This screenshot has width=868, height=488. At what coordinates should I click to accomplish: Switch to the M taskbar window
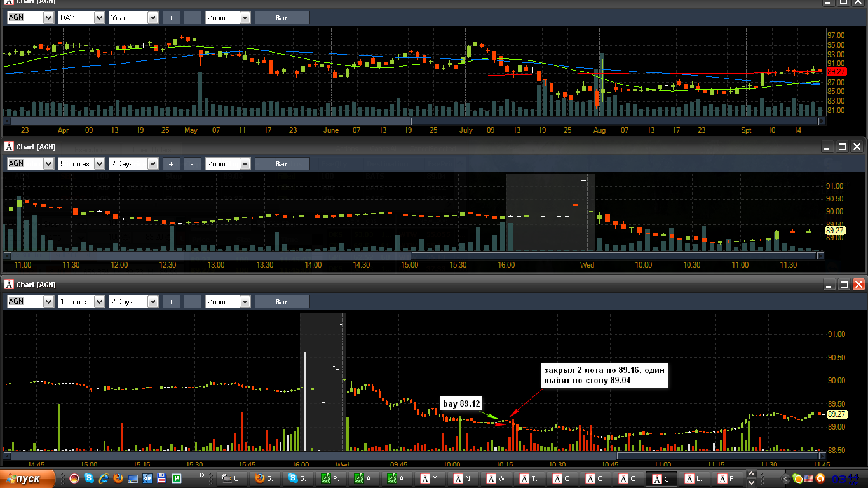pos(431,479)
